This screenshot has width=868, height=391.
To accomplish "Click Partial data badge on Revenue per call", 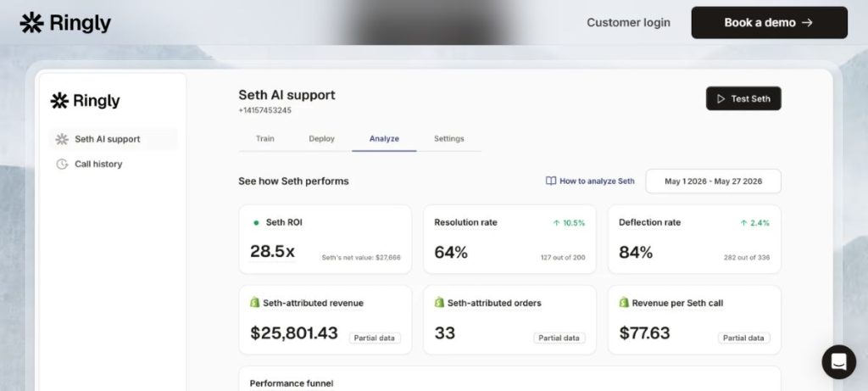I will pos(744,338).
